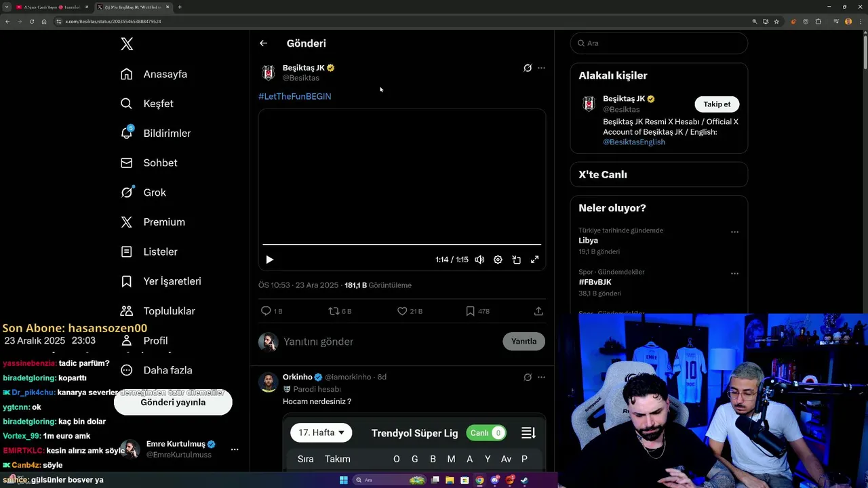Open Emre Kurtulmuş account menu dots
This screenshot has height=488, width=868.
(x=235, y=449)
